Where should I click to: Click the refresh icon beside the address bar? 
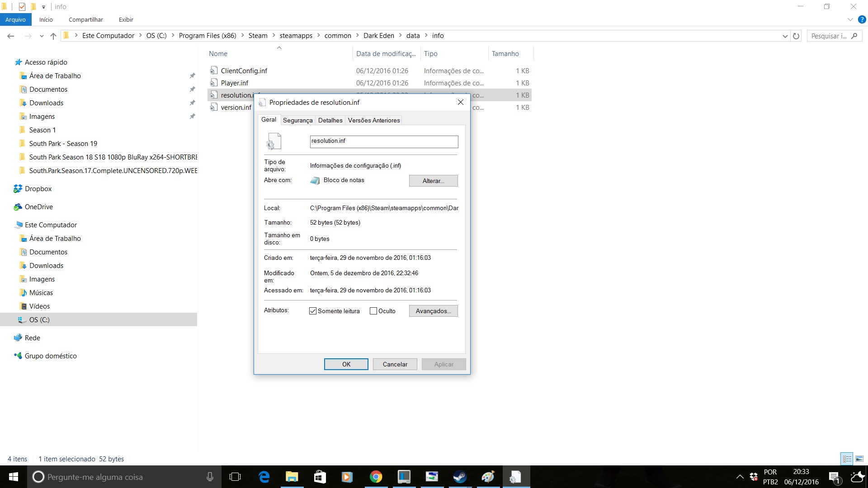point(796,36)
